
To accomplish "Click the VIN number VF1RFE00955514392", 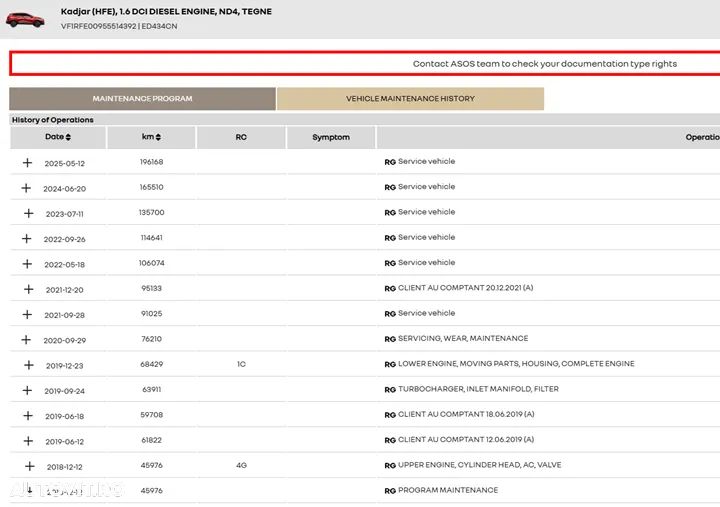I will [x=98, y=26].
